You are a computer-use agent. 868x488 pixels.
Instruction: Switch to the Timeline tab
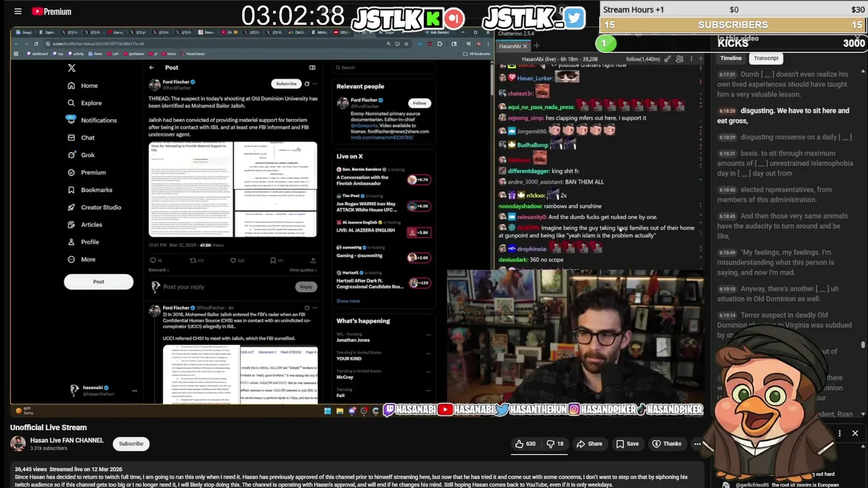[x=730, y=58]
